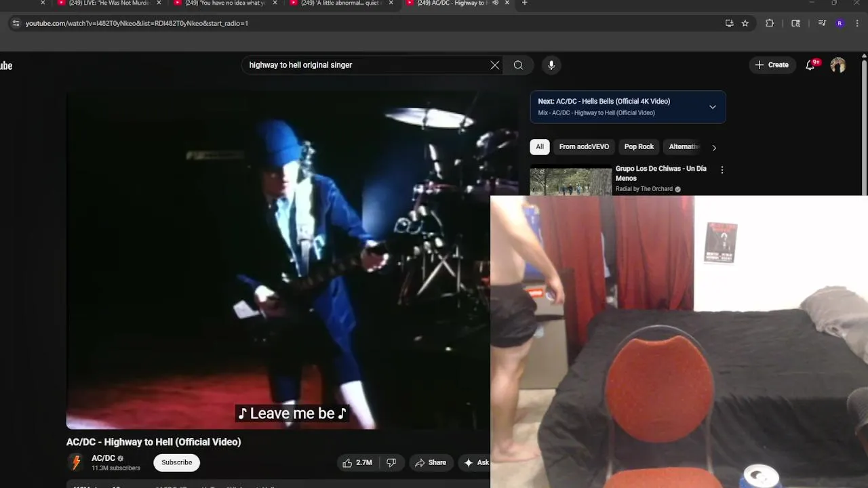Image resolution: width=868 pixels, height=488 pixels.
Task: Open the Chrome profile R icon
Action: (x=840, y=23)
